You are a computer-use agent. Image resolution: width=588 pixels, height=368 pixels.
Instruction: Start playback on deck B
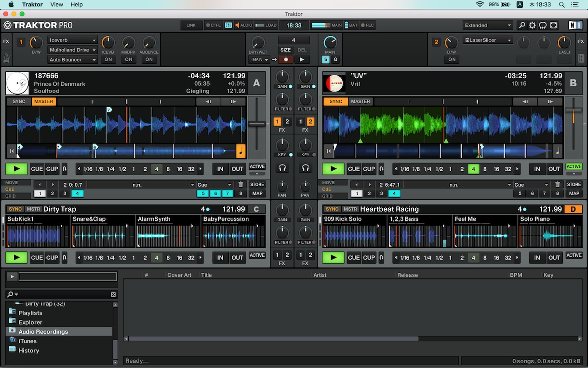(333, 169)
